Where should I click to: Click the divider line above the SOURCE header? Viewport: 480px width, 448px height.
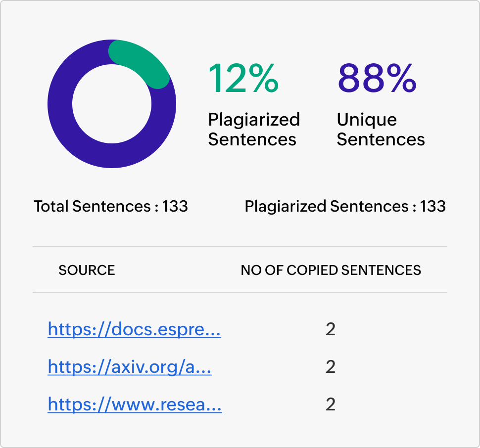240,247
